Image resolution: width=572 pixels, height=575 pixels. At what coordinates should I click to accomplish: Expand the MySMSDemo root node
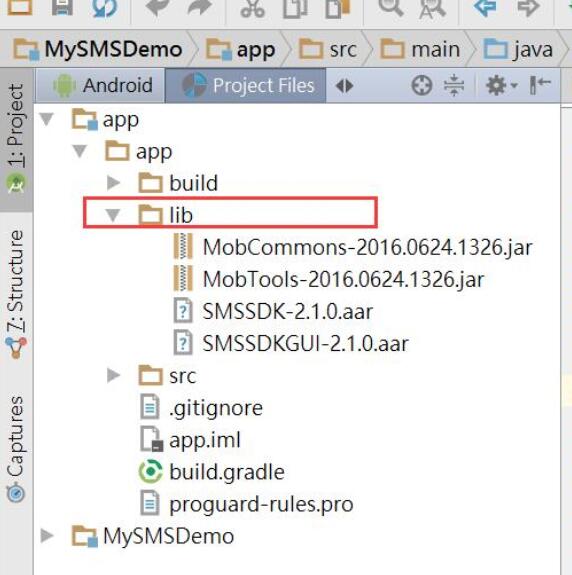coord(47,536)
